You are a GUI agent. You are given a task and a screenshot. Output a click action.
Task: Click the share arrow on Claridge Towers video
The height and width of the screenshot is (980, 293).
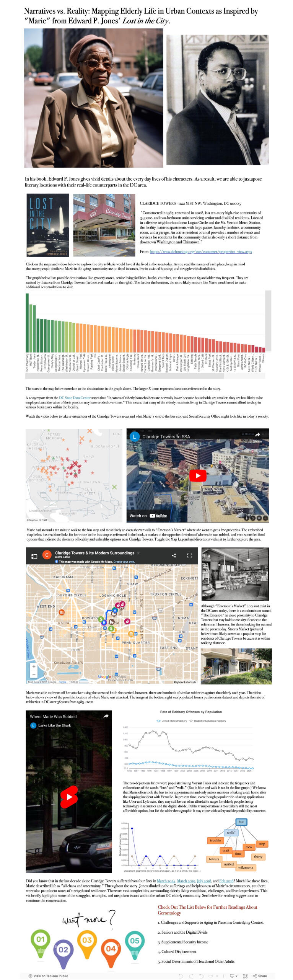click(x=257, y=434)
